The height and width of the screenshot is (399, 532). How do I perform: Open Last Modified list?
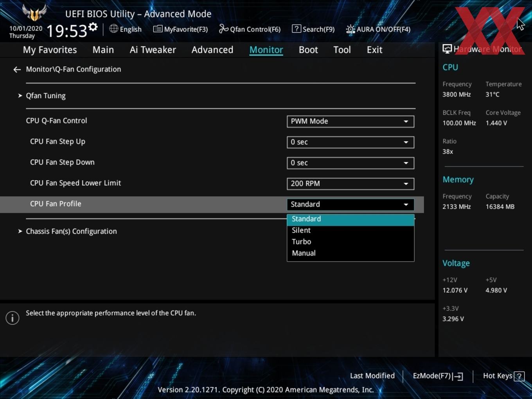[x=372, y=376]
